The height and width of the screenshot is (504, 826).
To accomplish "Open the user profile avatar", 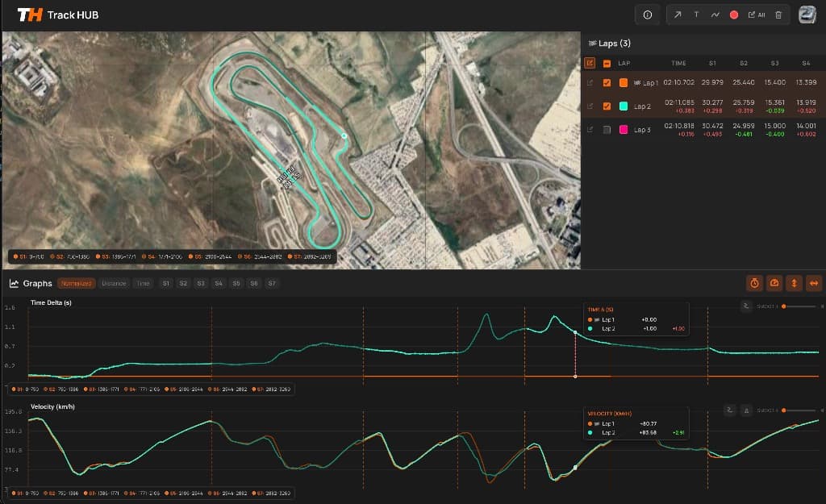I will pyautogui.click(x=807, y=15).
